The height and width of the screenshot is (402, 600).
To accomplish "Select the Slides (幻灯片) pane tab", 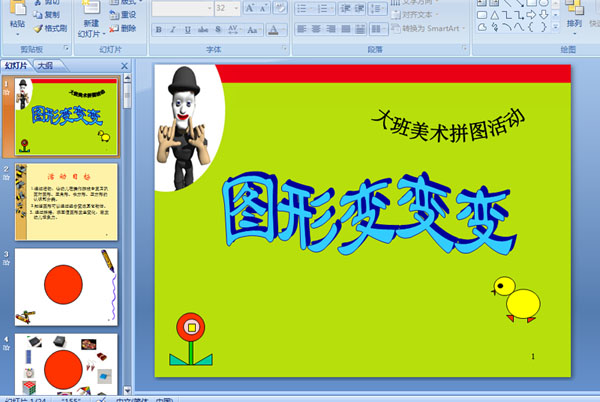I will pyautogui.click(x=16, y=65).
